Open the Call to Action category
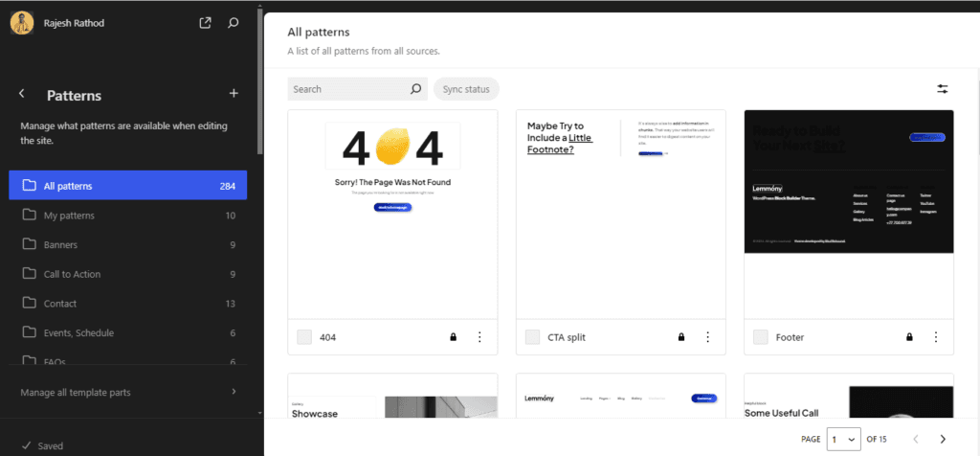Image resolution: width=980 pixels, height=456 pixels. click(72, 274)
